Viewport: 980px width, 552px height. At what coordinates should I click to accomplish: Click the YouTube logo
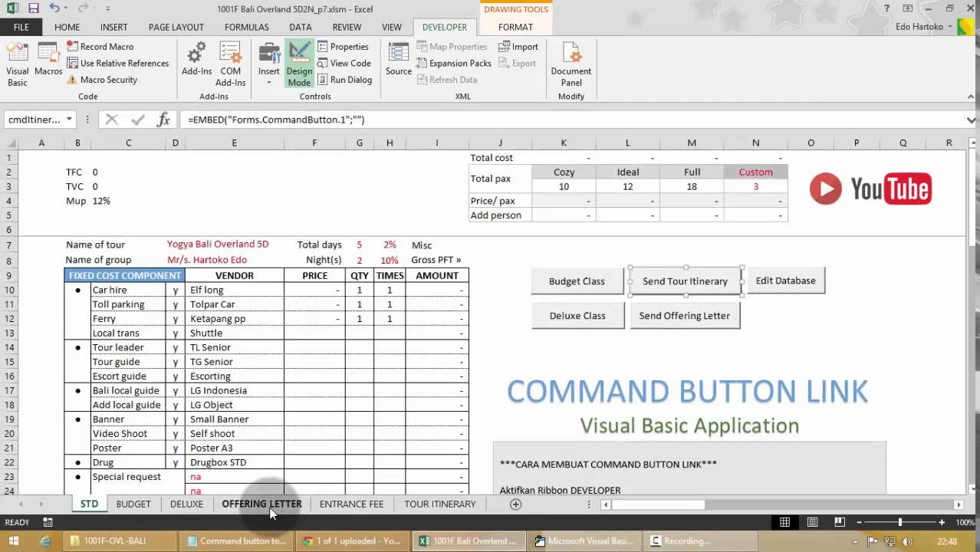(870, 189)
